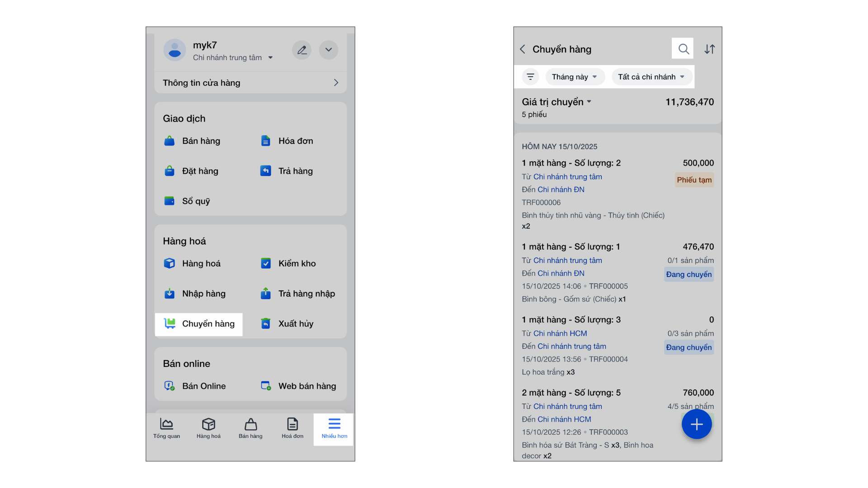Switch branch via Chi nhánh trung tâm dropdown
The image size is (868, 488).
pos(232,57)
